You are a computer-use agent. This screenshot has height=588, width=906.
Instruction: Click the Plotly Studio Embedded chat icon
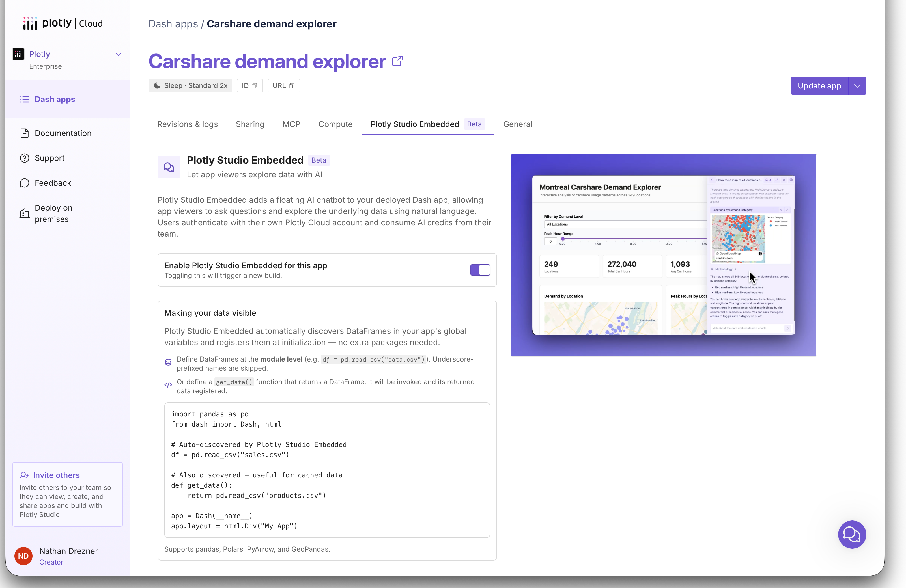tap(169, 167)
